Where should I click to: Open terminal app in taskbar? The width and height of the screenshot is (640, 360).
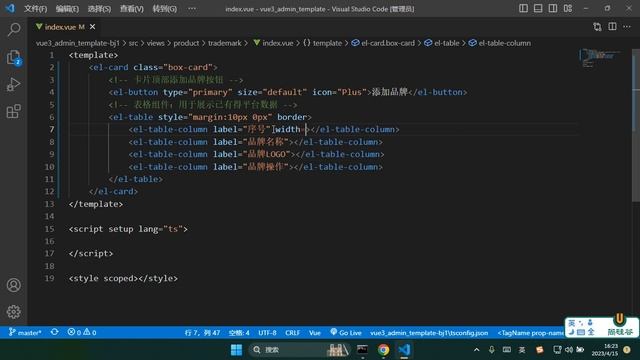[x=362, y=350]
